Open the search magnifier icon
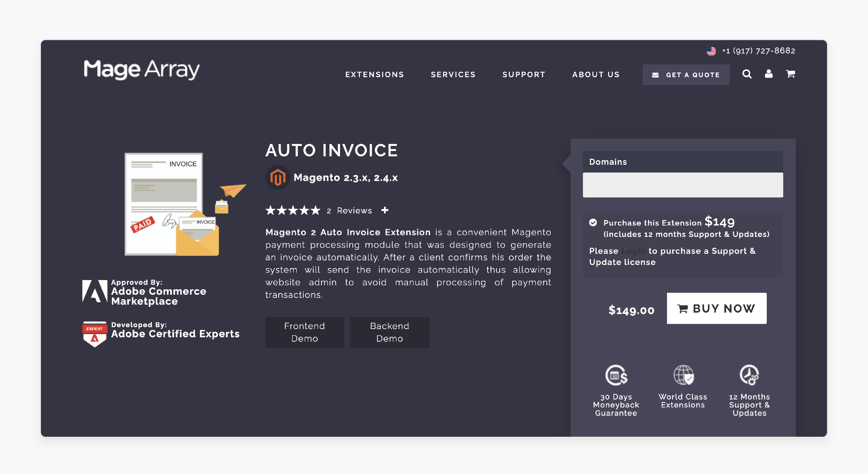 coord(747,74)
